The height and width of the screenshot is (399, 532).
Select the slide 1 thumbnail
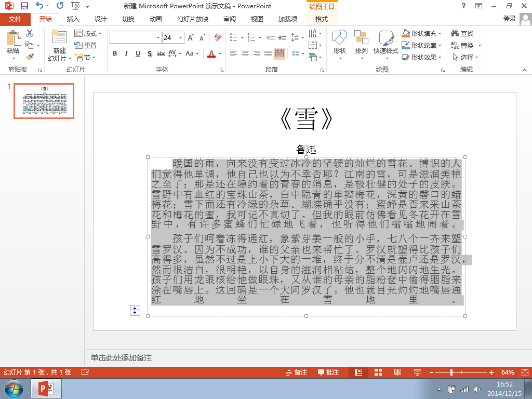click(x=44, y=101)
